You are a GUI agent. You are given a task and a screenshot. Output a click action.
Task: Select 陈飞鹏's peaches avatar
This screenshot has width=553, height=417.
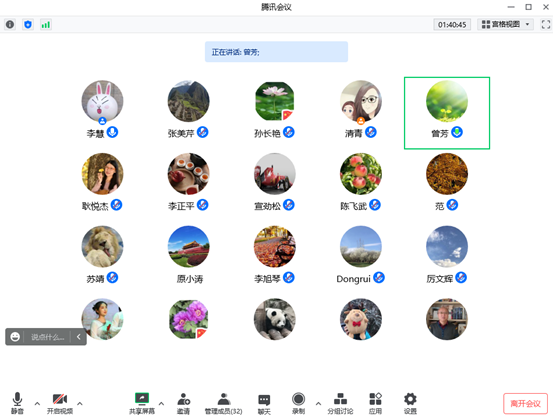(361, 174)
